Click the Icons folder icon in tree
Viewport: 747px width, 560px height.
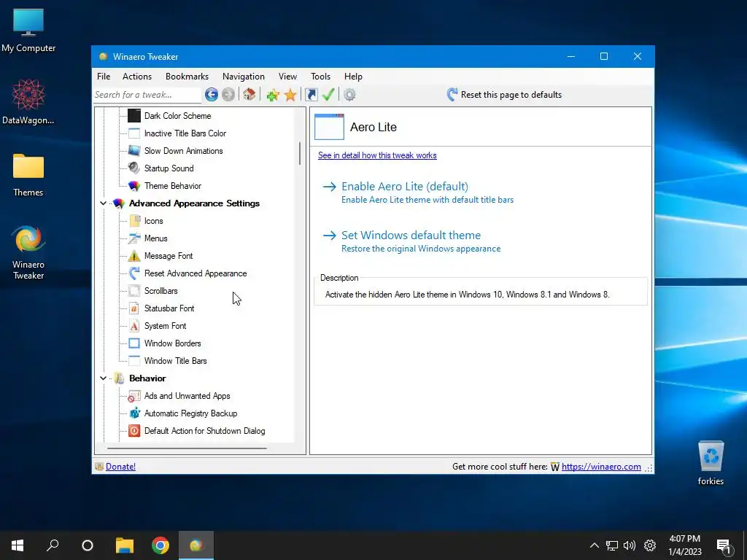coord(134,221)
